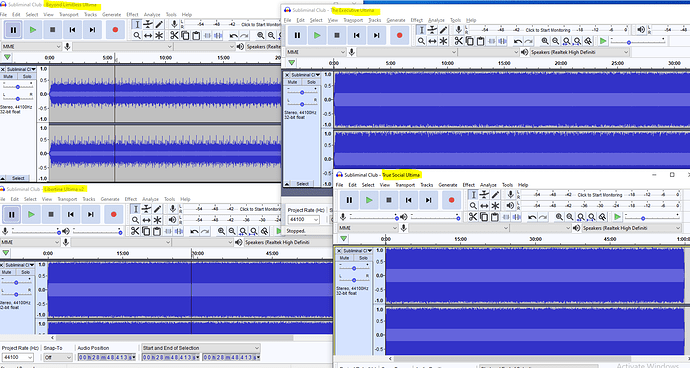Image resolution: width=690 pixels, height=368 pixels.
Task: Solo the track in The Executive Ultima
Action: click(312, 82)
